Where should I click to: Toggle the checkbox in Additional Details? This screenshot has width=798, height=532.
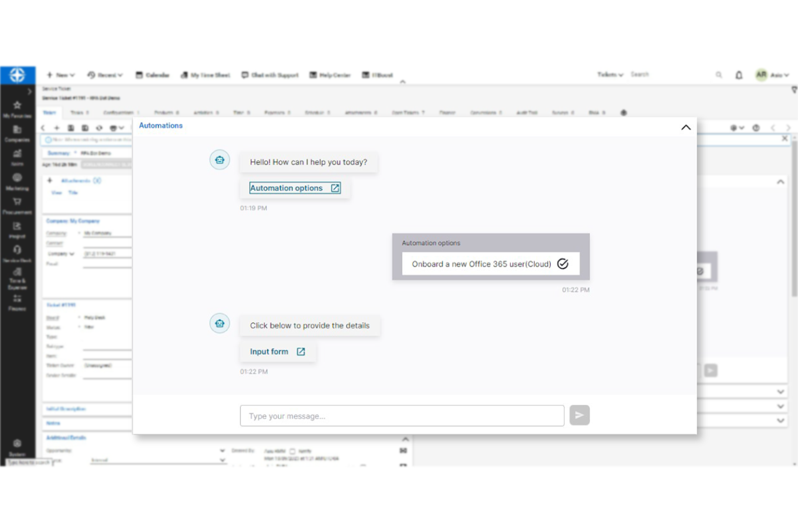[x=293, y=451]
